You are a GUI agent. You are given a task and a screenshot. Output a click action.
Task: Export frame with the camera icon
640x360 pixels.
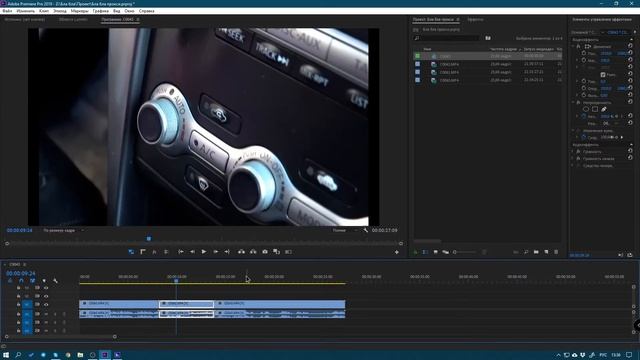click(x=265, y=252)
